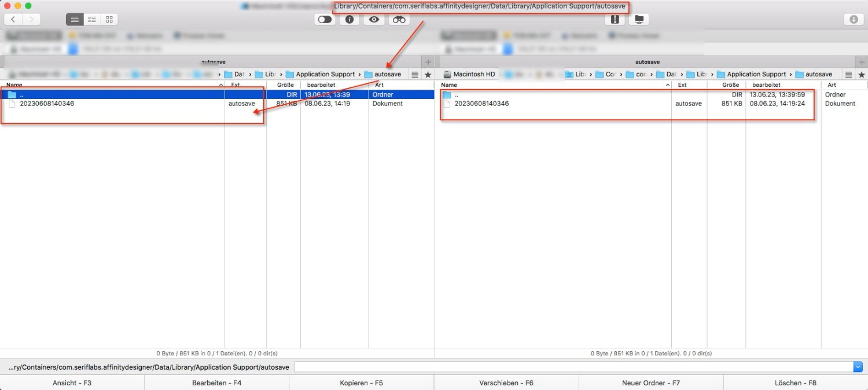The image size is (868, 390).
Task: Connect to a network drive
Action: [639, 19]
